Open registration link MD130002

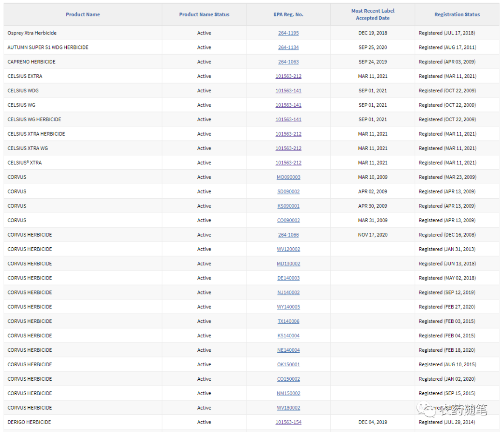click(288, 264)
